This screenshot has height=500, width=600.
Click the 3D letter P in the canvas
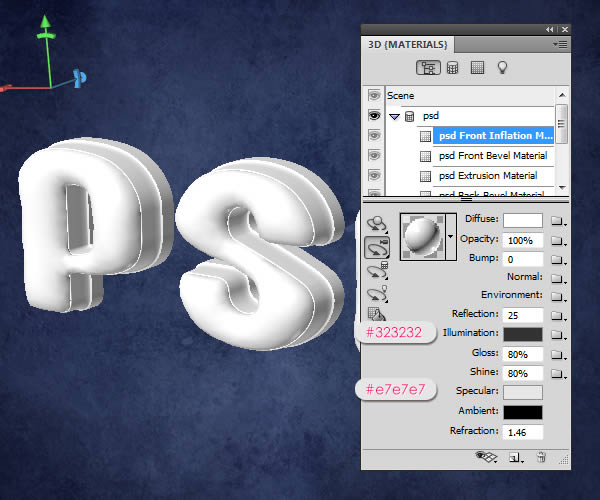[94, 224]
